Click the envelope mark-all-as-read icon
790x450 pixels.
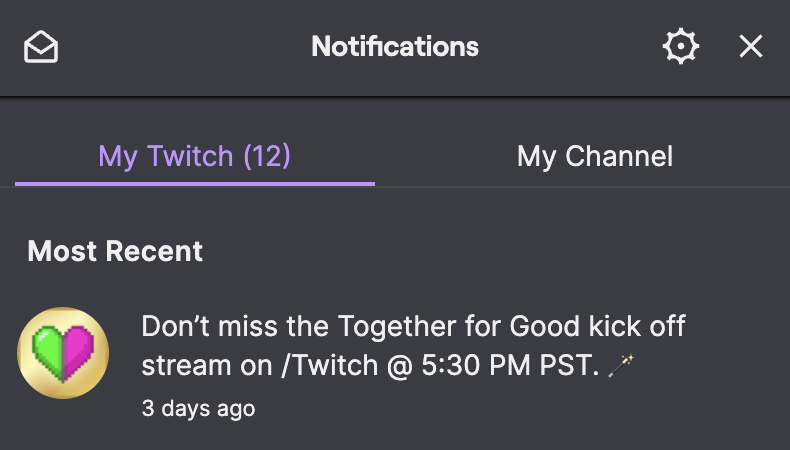[41, 47]
